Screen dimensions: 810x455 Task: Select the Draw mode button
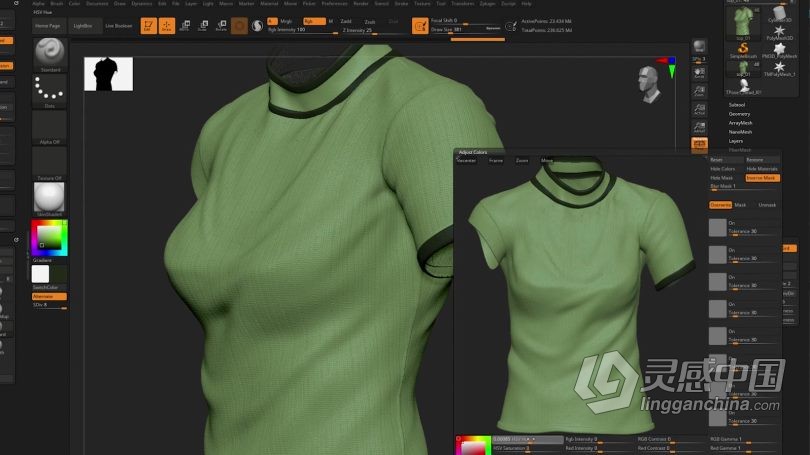coord(166,25)
